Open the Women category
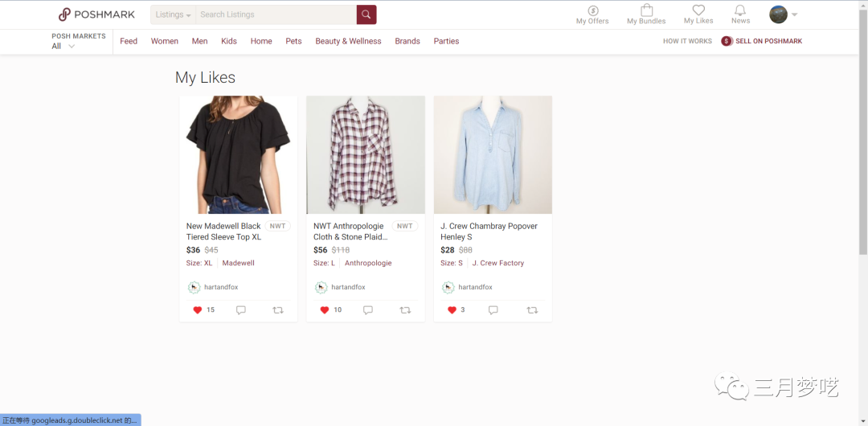868x426 pixels. pos(165,41)
